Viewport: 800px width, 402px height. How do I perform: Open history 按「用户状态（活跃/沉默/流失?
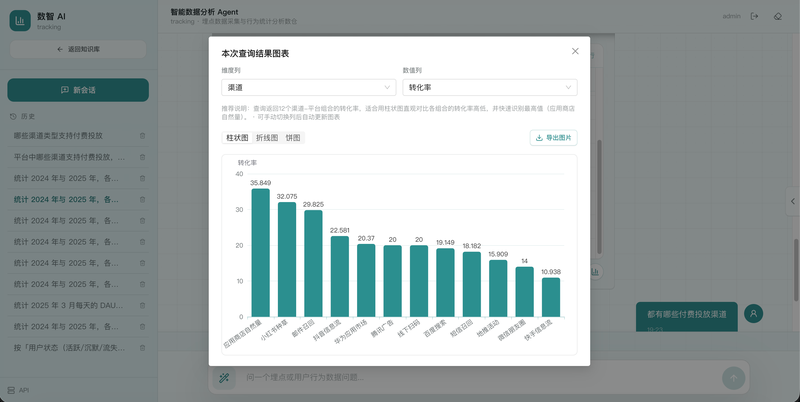click(x=69, y=348)
